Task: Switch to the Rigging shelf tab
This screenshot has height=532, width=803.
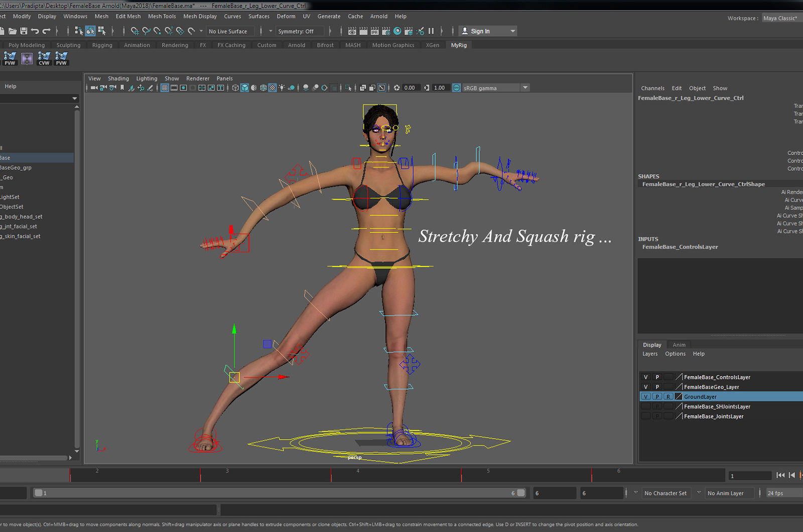Action: (x=102, y=45)
